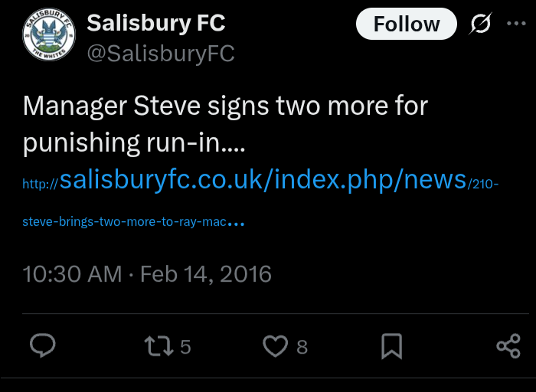Viewport: 536px width, 392px height.
Task: Click the Grok slashed-circle icon
Action: point(482,24)
